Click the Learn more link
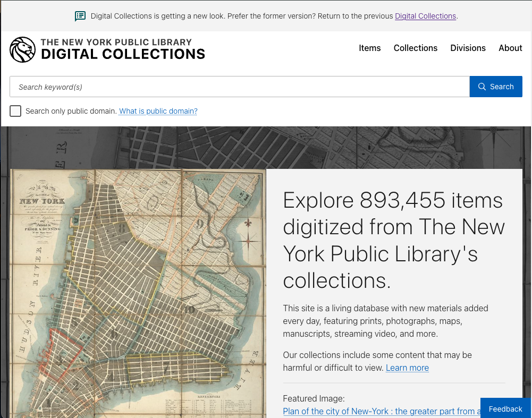Viewport: 532px width, 418px height. tap(407, 368)
